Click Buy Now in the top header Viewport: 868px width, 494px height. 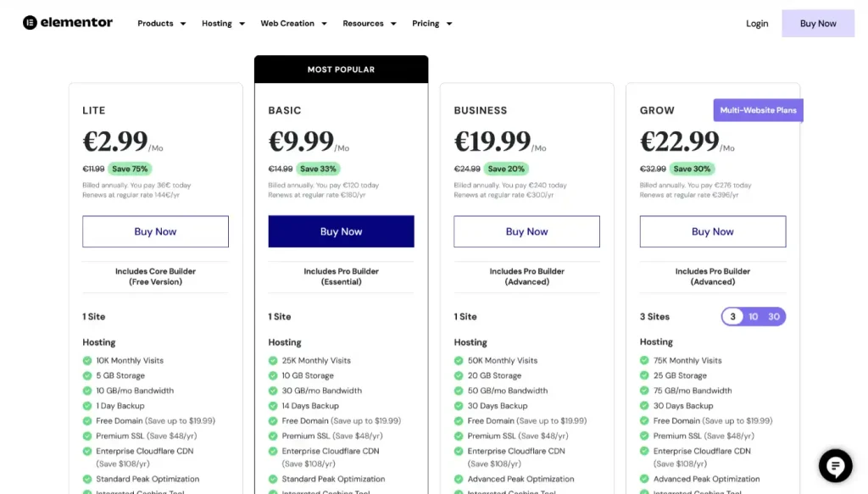(x=818, y=23)
